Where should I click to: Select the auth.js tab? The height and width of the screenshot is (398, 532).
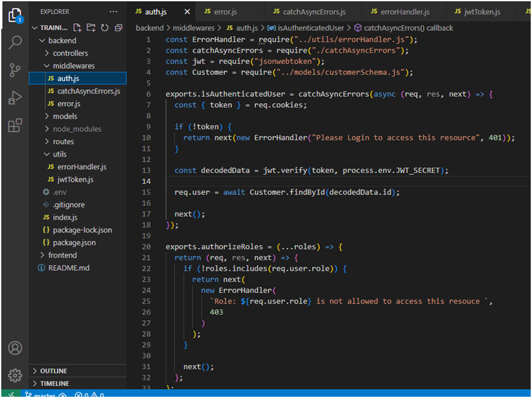click(x=156, y=12)
